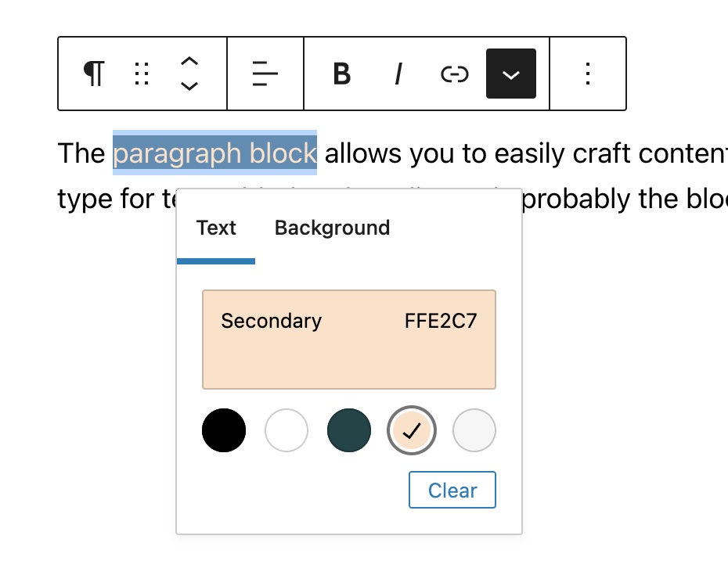Click the paragraph block type icon

click(x=92, y=74)
